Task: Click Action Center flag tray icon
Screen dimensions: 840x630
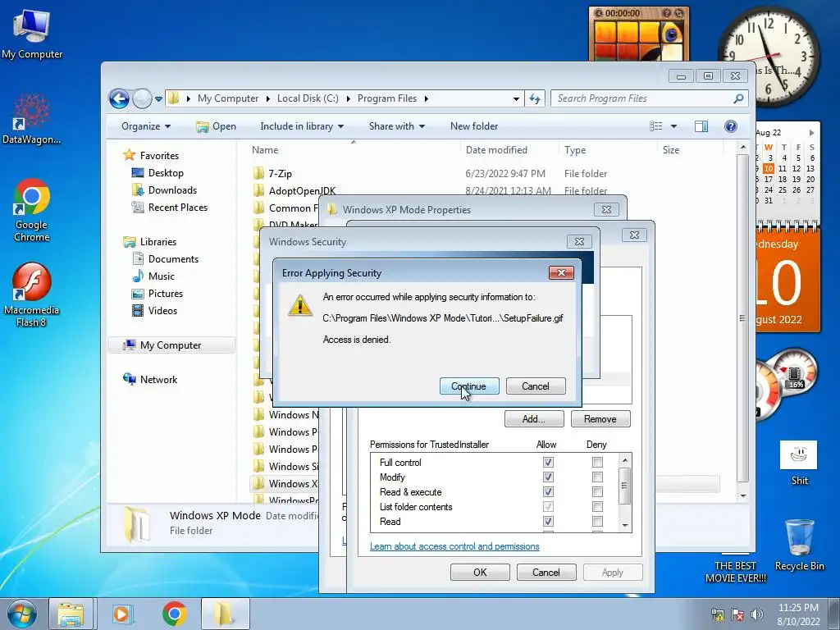Action: (737, 614)
